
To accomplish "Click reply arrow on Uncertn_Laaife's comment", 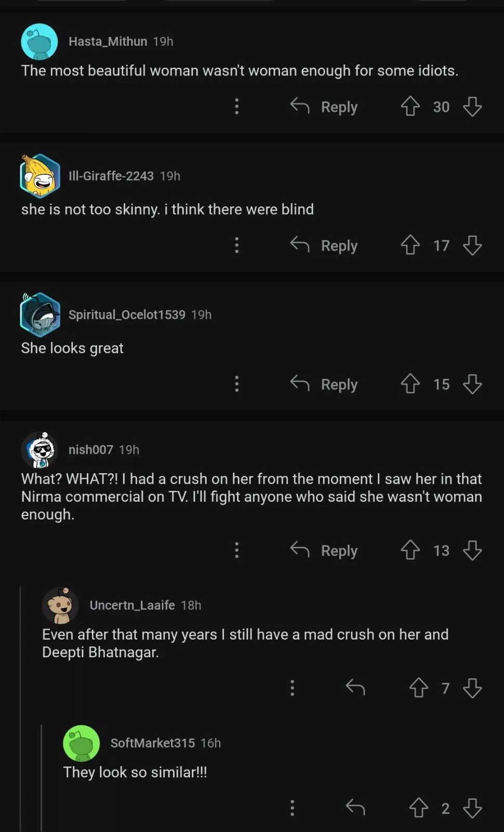I will pyautogui.click(x=355, y=688).
